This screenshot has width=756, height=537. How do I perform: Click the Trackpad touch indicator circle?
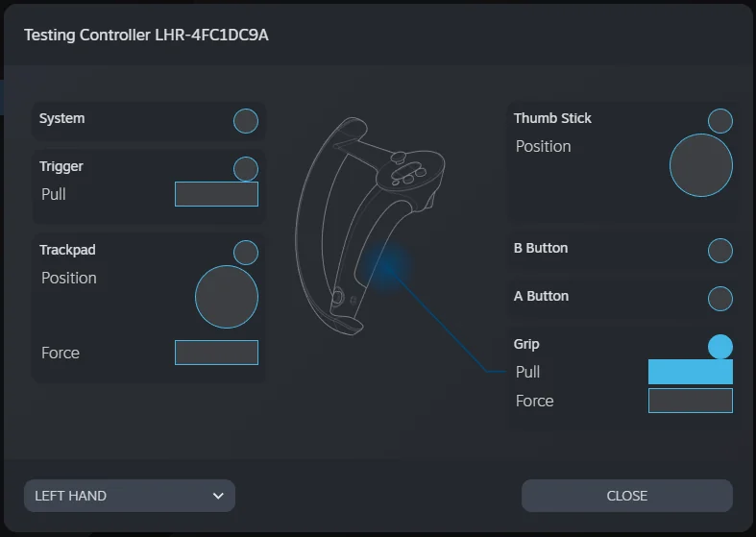[246, 253]
